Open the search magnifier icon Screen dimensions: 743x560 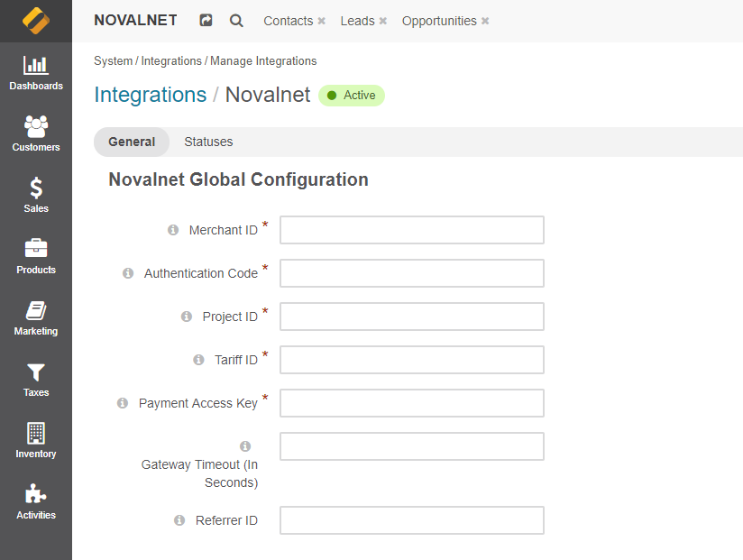235,19
